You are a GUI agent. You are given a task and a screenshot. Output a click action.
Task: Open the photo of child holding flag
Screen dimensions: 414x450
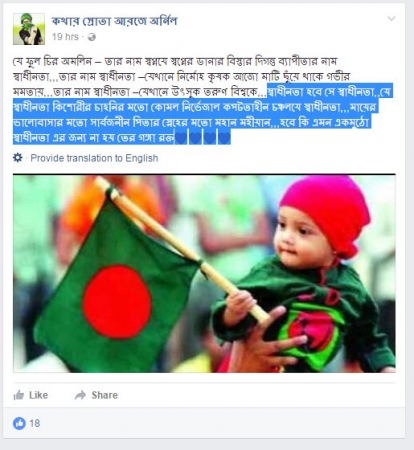click(x=204, y=273)
